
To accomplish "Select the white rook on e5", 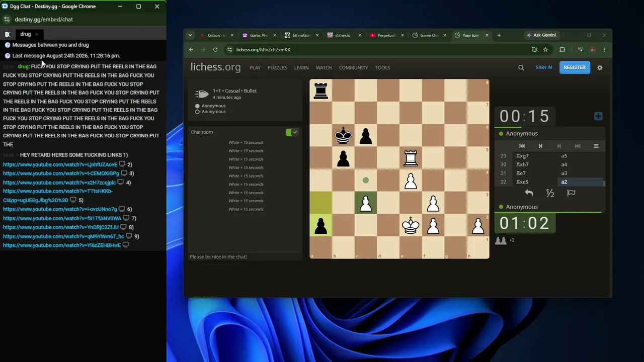I will (411, 158).
